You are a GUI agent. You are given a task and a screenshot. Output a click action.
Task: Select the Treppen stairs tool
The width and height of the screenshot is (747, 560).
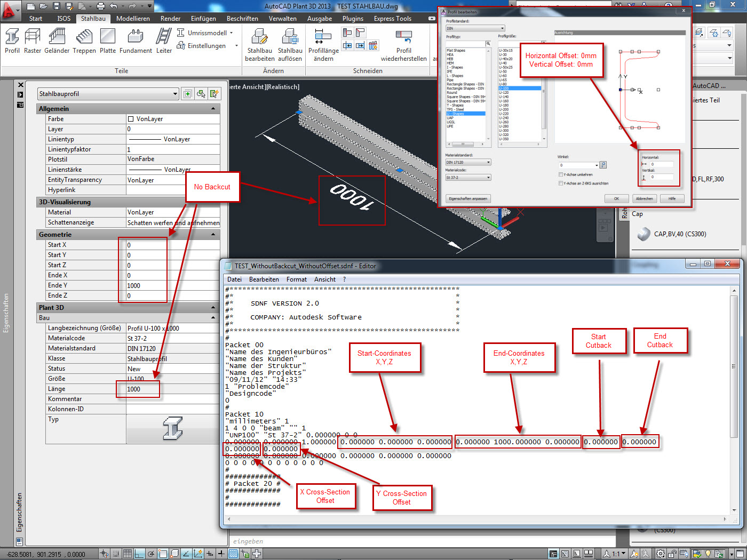(84, 41)
